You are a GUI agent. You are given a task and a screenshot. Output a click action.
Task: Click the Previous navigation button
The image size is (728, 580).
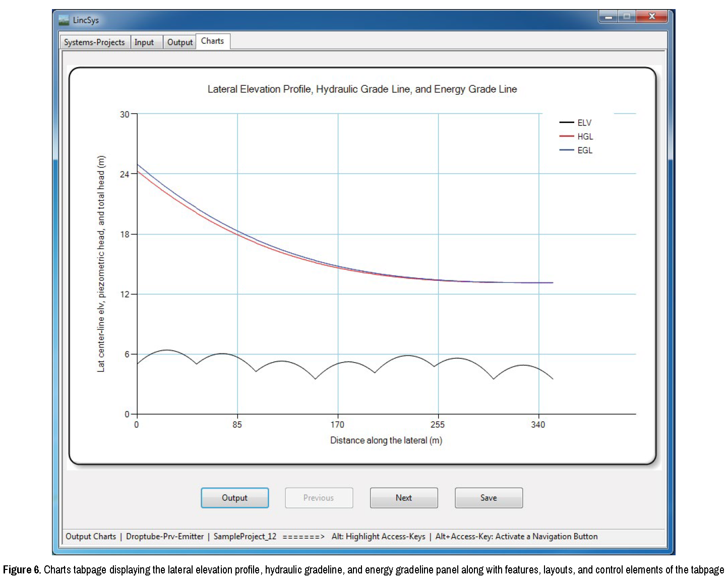tap(319, 498)
